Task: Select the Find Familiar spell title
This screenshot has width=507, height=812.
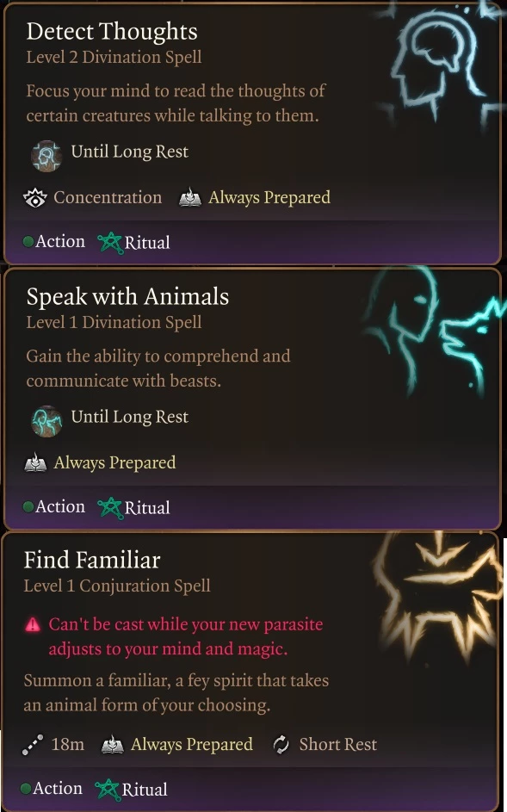Action: [92, 560]
